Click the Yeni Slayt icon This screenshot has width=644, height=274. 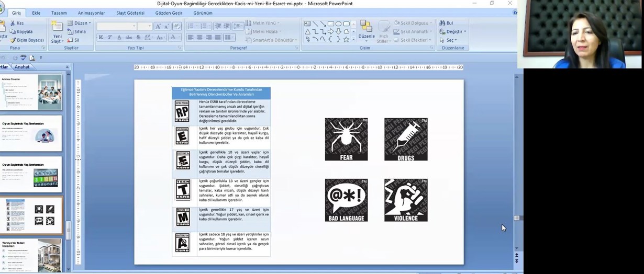coord(57,26)
